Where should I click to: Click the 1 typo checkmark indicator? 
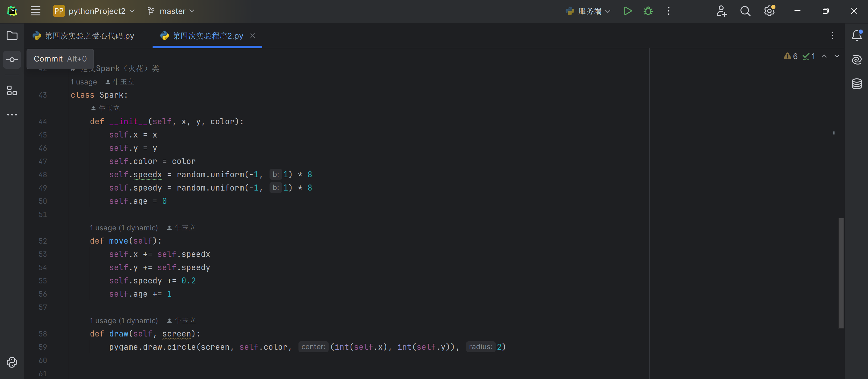click(x=808, y=56)
